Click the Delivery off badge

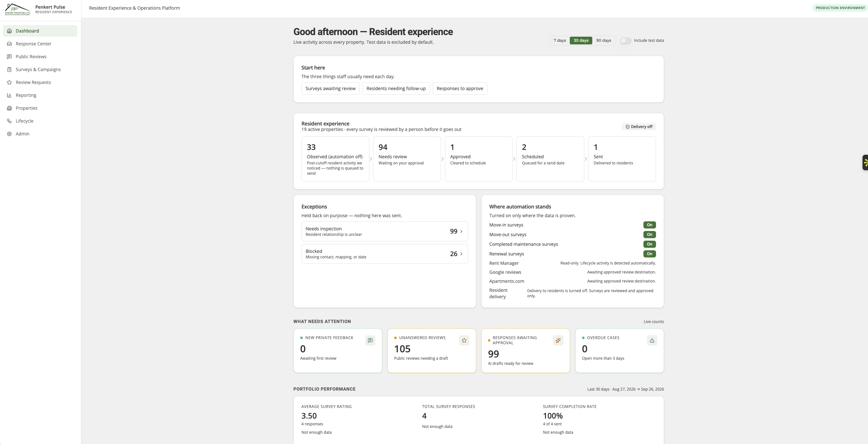click(639, 127)
